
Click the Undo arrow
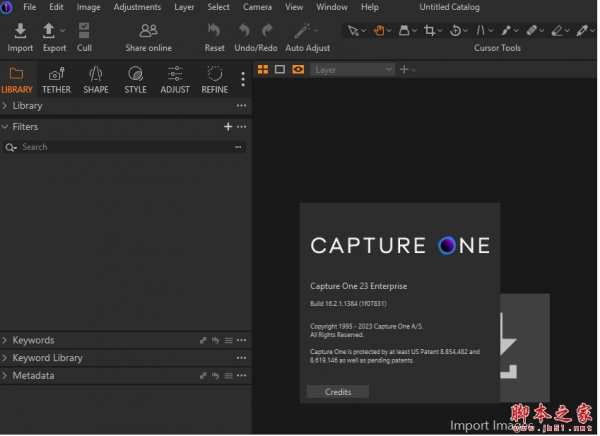click(244, 30)
